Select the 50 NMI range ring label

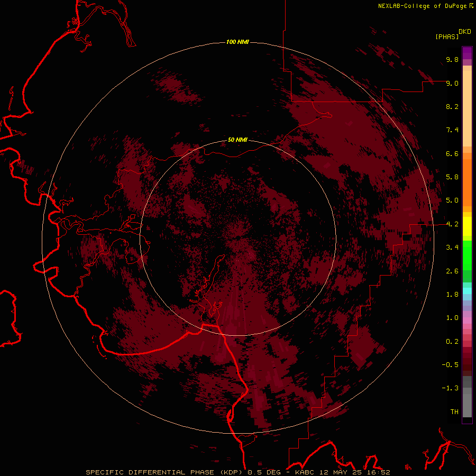click(x=237, y=140)
